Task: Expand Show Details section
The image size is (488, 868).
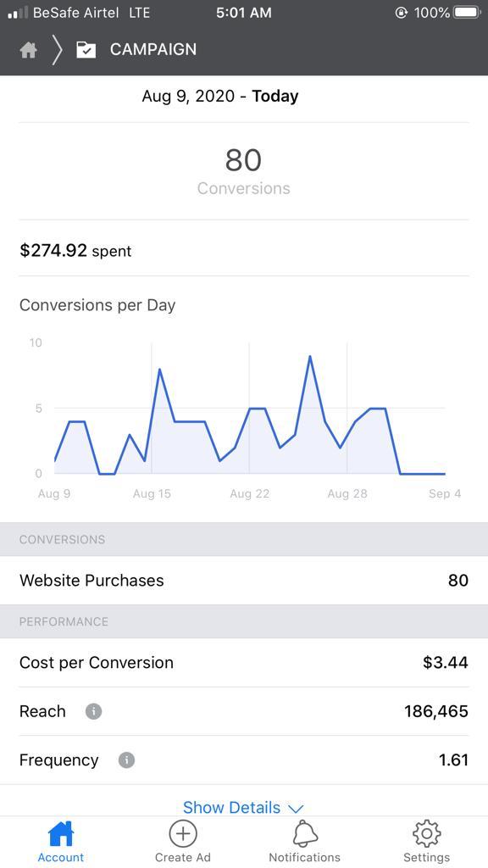Action: click(x=243, y=808)
